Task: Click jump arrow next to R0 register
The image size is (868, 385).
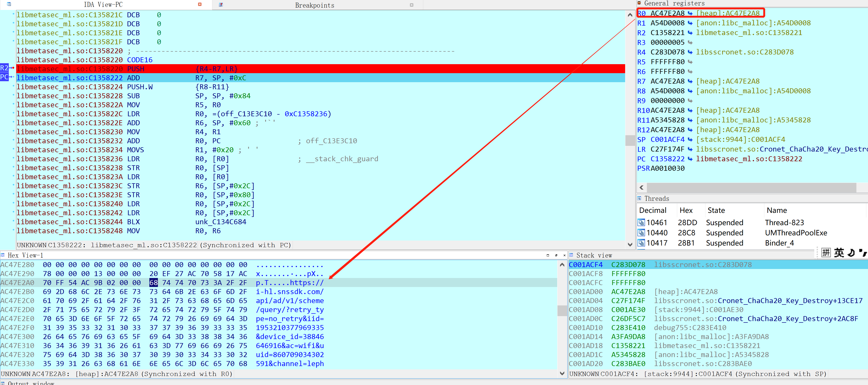Action: [x=690, y=13]
